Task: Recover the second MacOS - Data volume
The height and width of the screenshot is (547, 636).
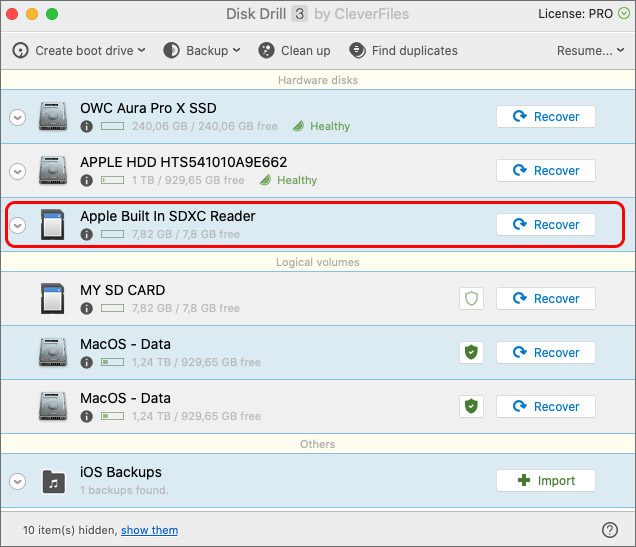Action: [x=546, y=407]
